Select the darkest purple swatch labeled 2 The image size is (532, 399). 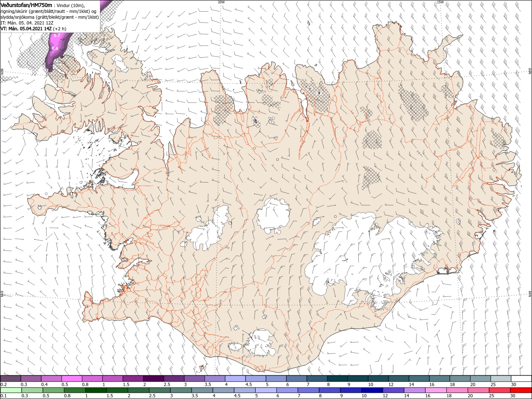pos(153,379)
